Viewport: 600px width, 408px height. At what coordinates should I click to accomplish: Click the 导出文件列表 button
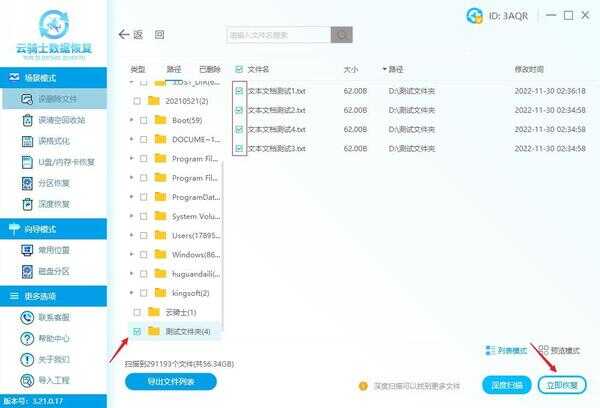pos(171,381)
